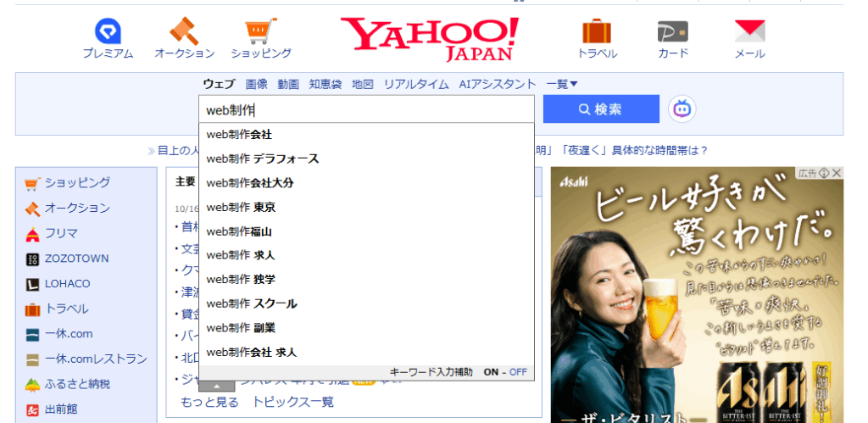Launch the AI assistant robot icon
Image resolution: width=868 pixels, height=423 pixels.
pyautogui.click(x=682, y=109)
